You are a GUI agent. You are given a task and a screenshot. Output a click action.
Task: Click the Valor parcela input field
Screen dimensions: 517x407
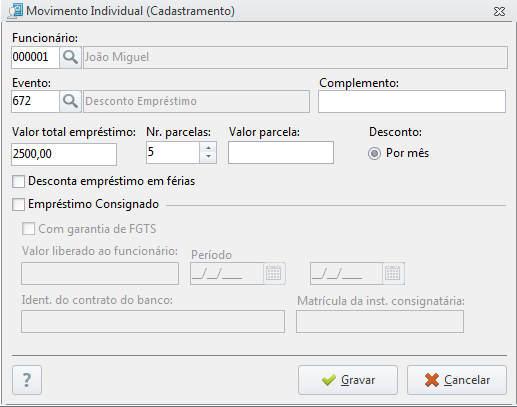(281, 153)
